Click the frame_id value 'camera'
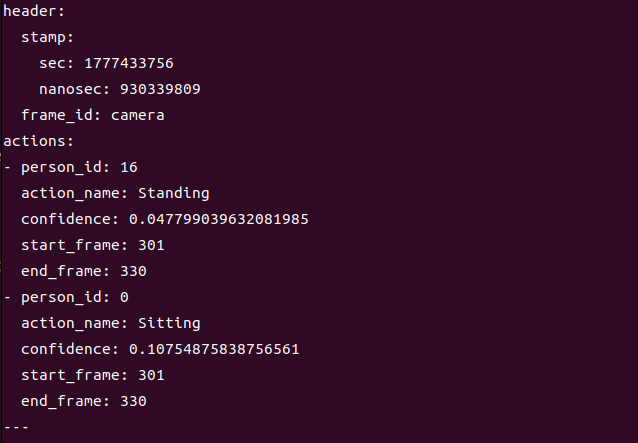Image resolution: width=638 pixels, height=443 pixels. 138,116
